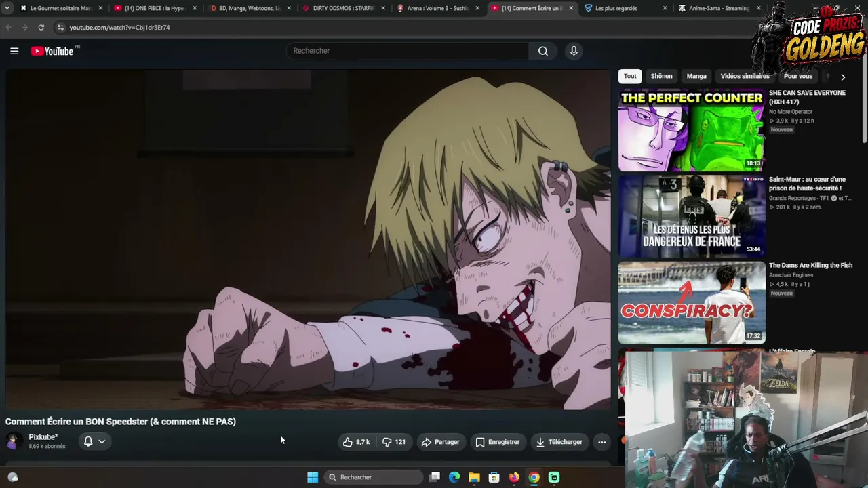Open the three-dot more actions menu
The image size is (868, 488).
[601, 442]
